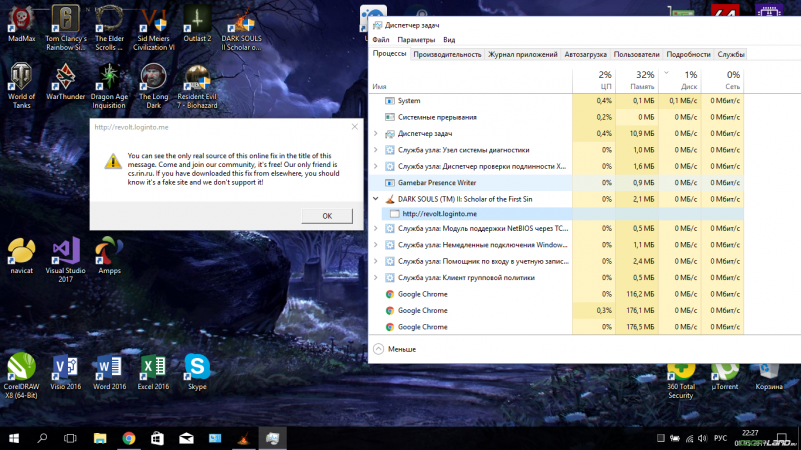Sort processes by Диск column header

point(680,80)
